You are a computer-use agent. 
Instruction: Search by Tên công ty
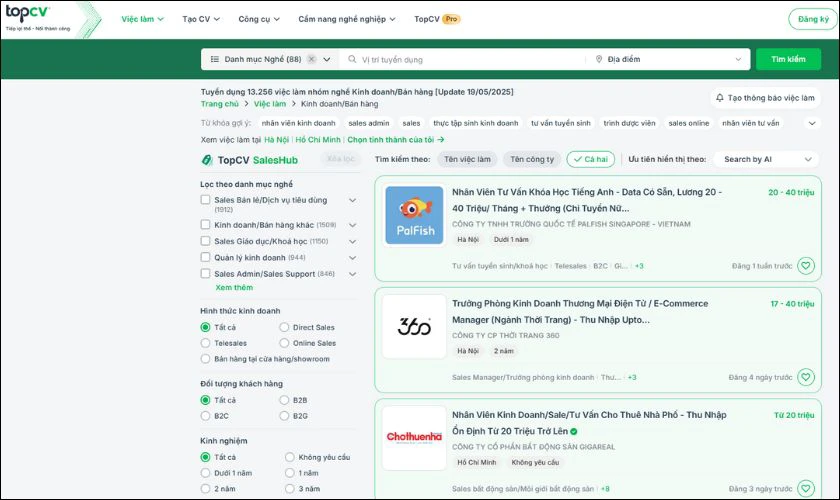[532, 159]
